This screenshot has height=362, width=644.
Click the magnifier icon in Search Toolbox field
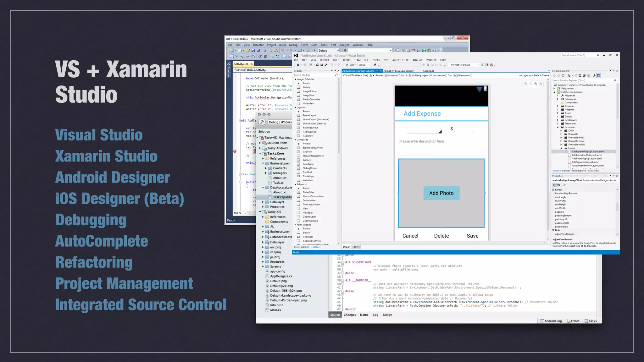[x=336, y=75]
